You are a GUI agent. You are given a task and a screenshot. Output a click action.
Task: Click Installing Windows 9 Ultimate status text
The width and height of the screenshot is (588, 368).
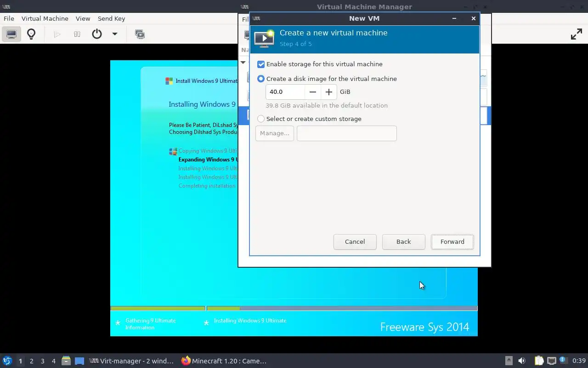tap(250, 321)
